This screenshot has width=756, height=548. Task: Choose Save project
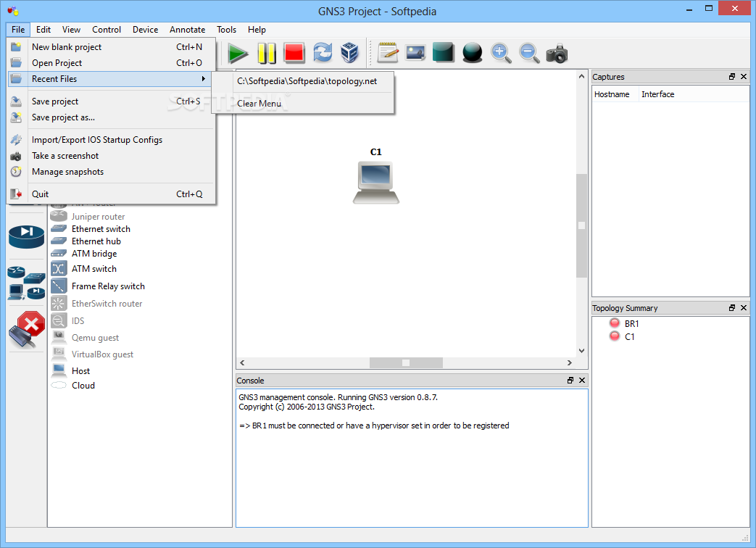coord(111,101)
